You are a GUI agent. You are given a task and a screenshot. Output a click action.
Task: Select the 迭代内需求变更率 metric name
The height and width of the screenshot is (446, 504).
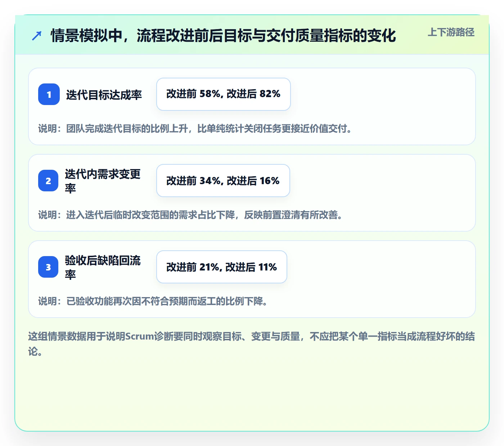pyautogui.click(x=103, y=181)
